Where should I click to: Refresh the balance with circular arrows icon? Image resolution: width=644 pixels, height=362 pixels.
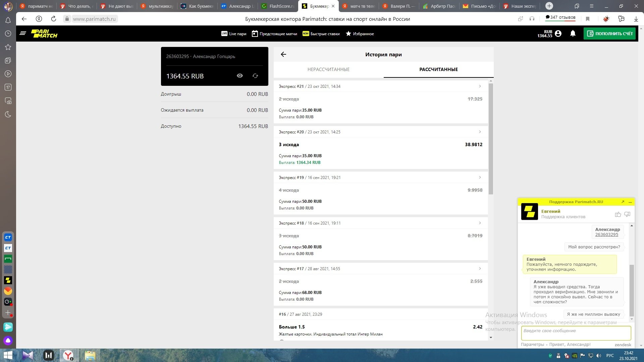[255, 76]
